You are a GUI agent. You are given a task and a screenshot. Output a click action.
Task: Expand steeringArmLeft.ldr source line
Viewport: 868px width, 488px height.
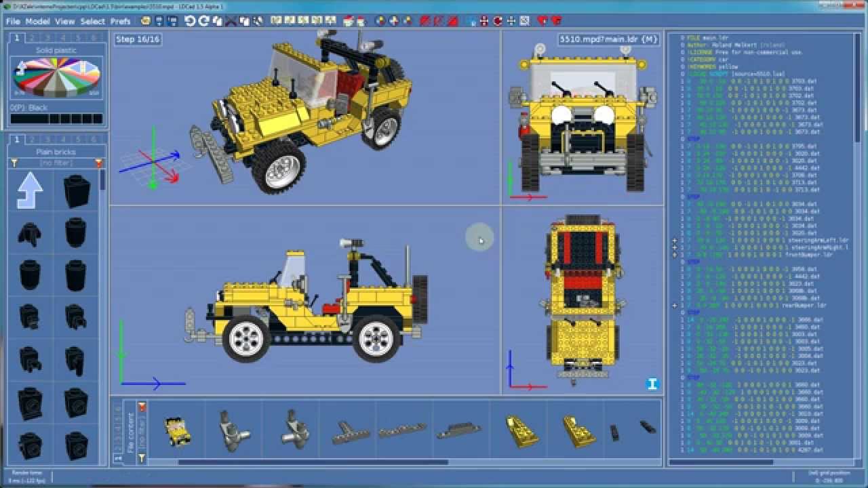[675, 241]
